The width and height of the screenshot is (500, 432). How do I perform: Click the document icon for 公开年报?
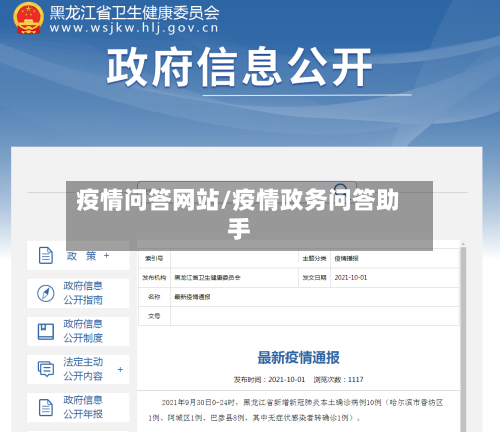46,407
